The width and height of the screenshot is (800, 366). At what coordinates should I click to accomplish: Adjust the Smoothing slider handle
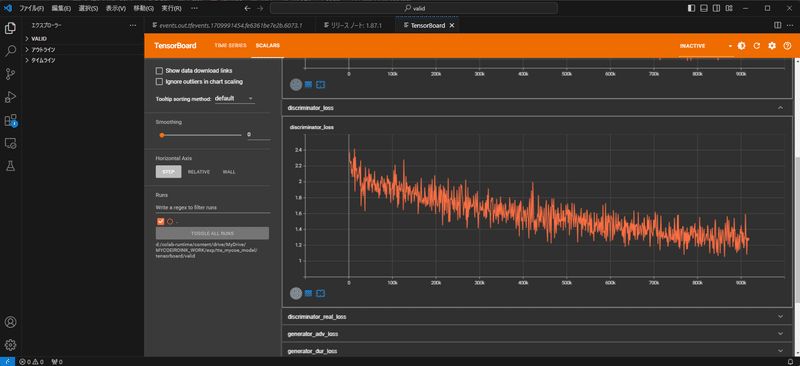162,135
